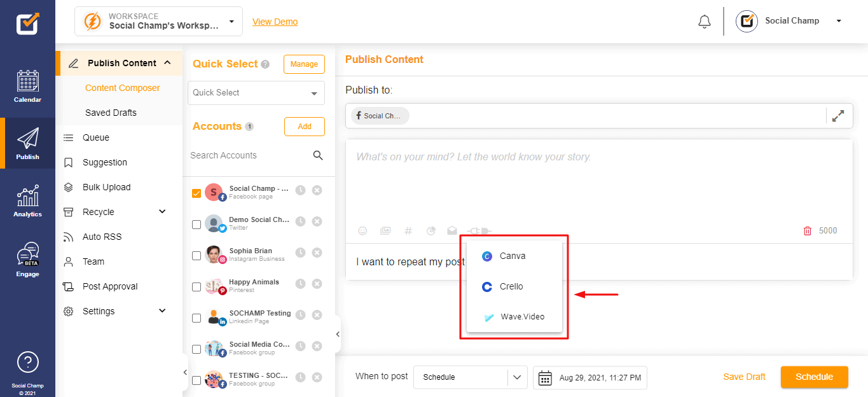
Task: Insert hashtag with the # icon
Action: (x=408, y=231)
